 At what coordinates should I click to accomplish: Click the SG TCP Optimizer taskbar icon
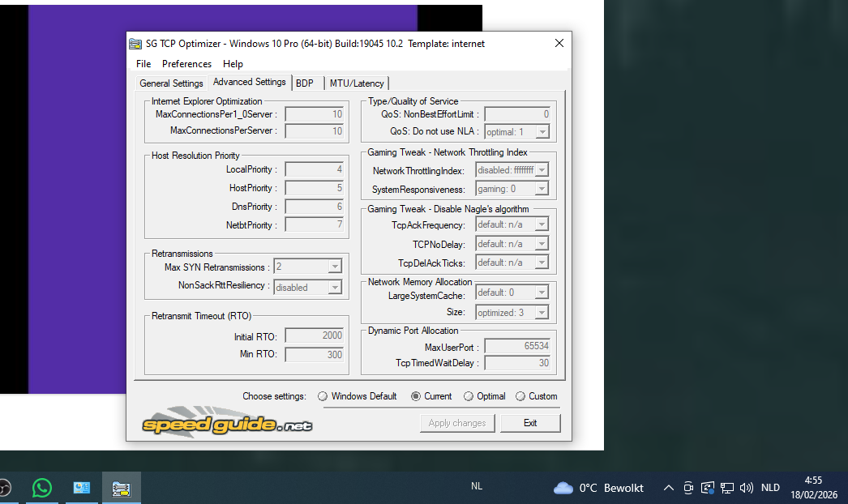point(121,489)
